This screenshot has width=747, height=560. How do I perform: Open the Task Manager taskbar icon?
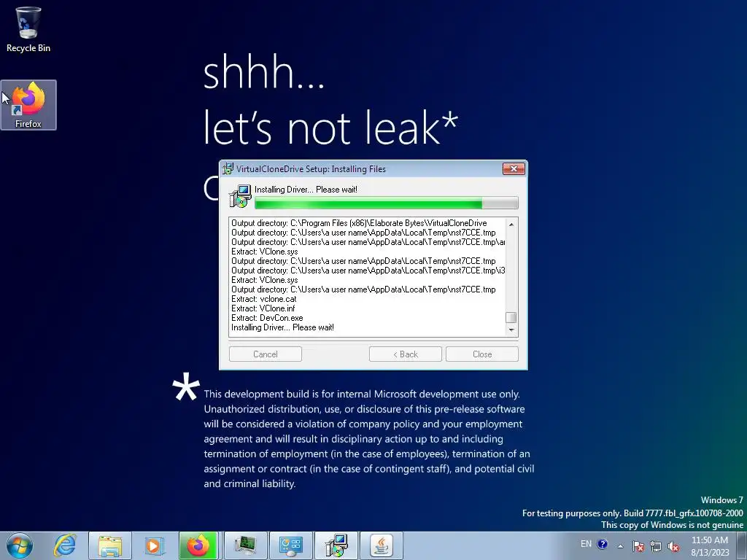coord(246,545)
